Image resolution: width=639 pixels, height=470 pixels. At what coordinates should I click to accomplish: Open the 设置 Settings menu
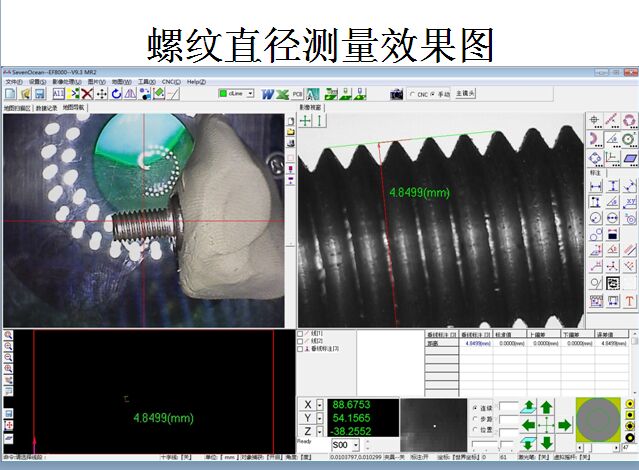click(37, 82)
